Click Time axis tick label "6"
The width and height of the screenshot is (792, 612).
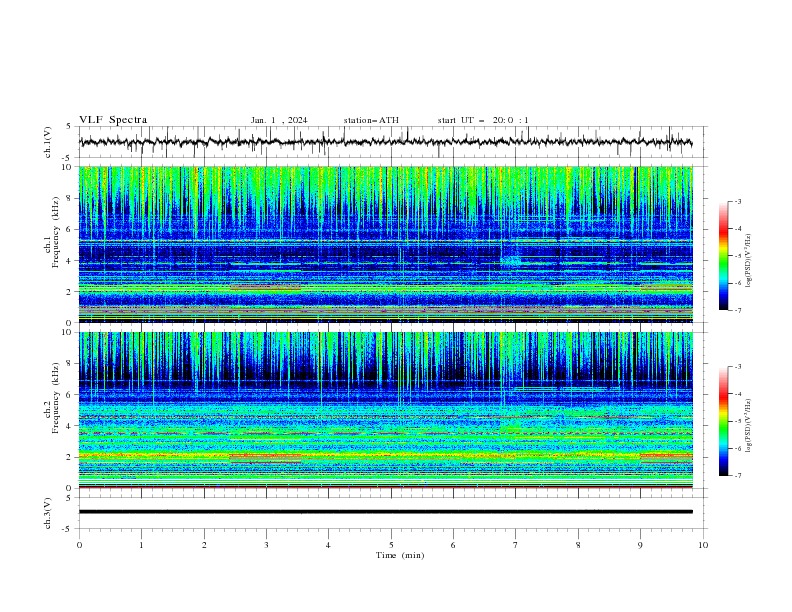[x=453, y=545]
